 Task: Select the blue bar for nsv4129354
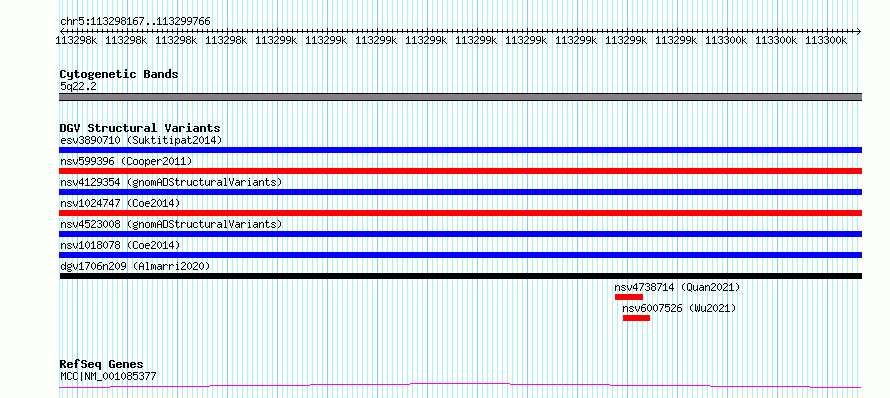[460, 192]
